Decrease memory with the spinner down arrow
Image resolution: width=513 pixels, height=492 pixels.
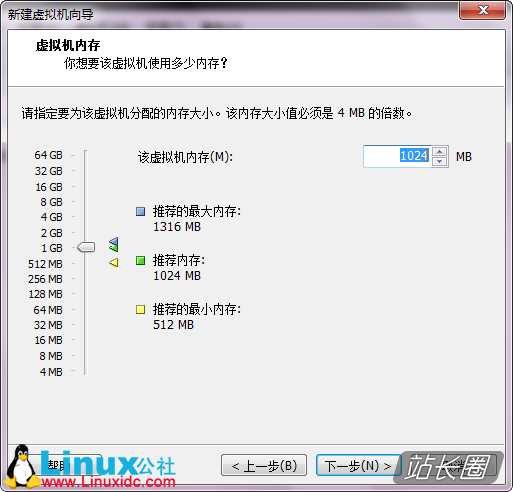pos(440,162)
